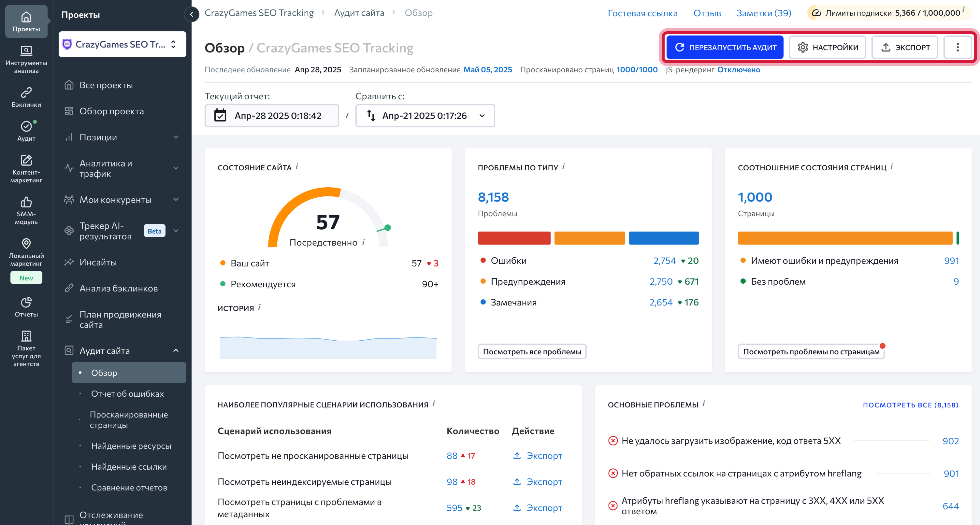Open Отчеты pie chart icon

click(26, 303)
